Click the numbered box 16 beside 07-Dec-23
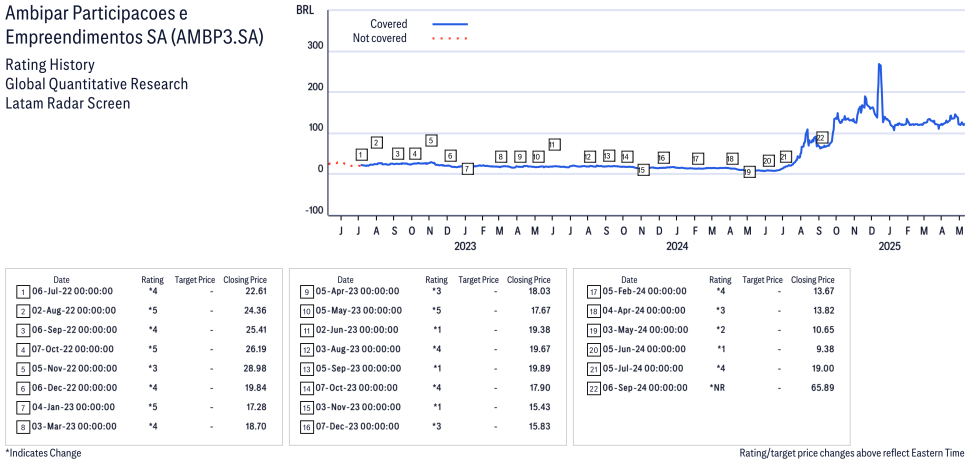Screen dimensions: 975x459 click(307, 428)
